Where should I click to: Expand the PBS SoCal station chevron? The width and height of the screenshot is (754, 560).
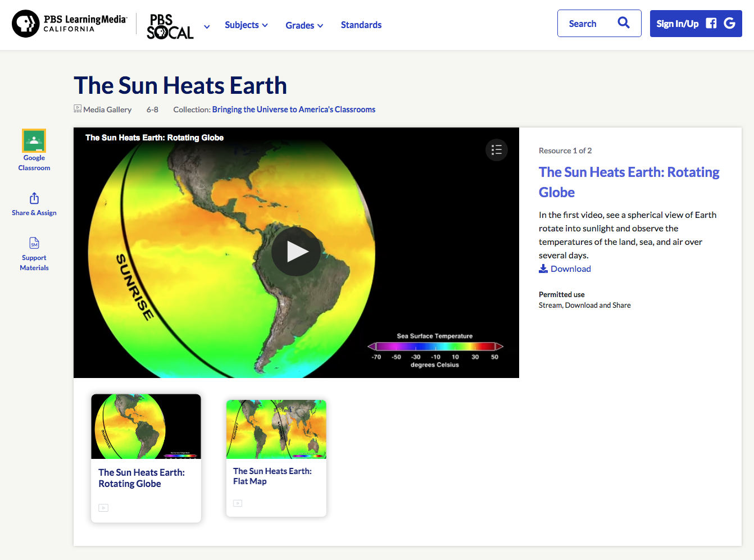tap(206, 26)
